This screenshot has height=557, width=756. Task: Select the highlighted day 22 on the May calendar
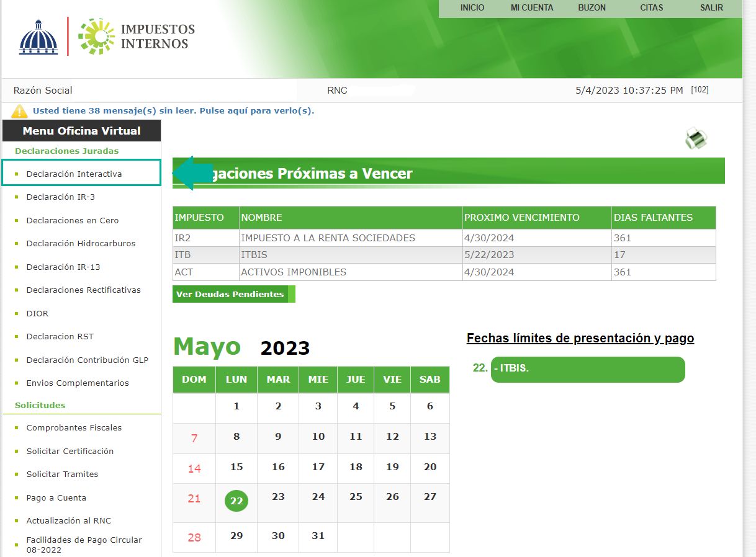coord(236,501)
